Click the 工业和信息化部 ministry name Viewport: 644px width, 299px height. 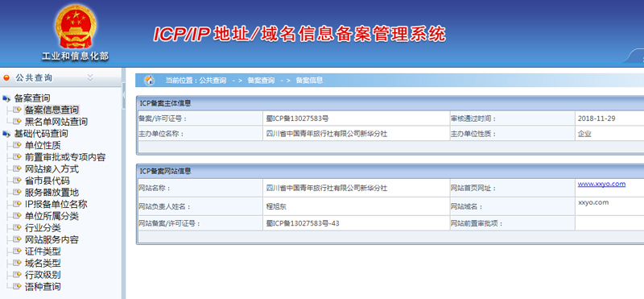[x=75, y=56]
